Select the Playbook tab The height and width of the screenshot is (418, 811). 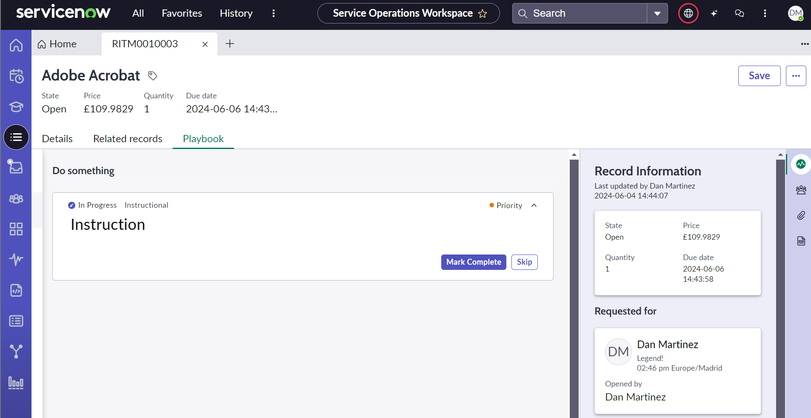click(203, 139)
